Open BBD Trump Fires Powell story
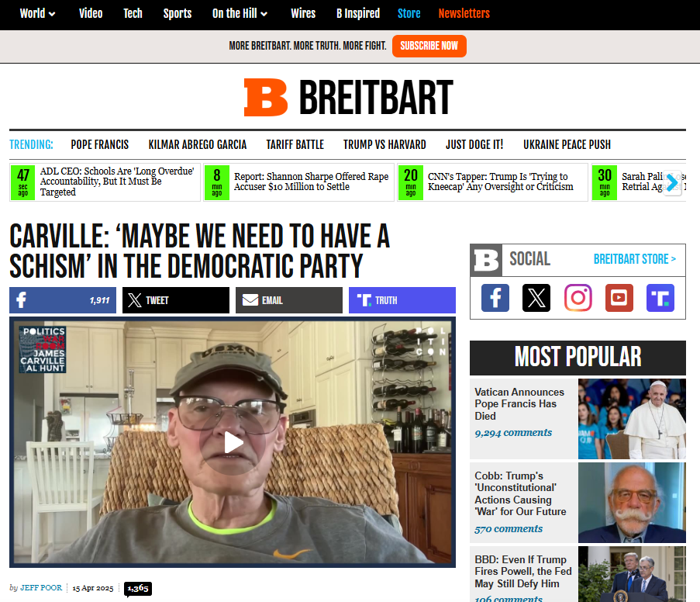Screen dimensions: 700x602 pos(522,572)
